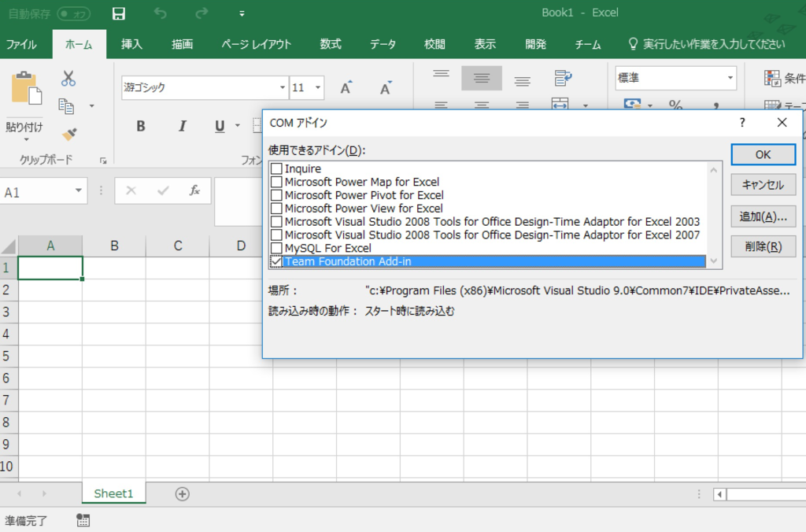Click column B header
The height and width of the screenshot is (532, 806).
point(114,246)
